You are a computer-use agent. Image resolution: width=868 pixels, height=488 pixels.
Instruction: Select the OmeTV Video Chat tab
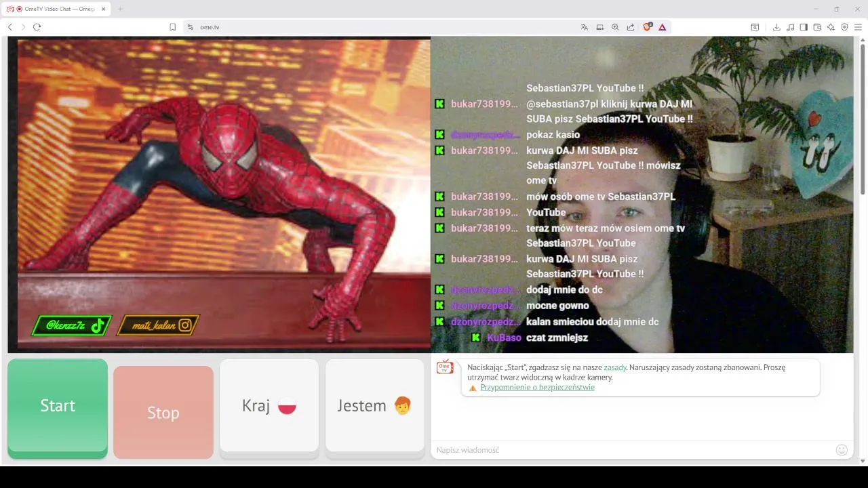[x=57, y=9]
